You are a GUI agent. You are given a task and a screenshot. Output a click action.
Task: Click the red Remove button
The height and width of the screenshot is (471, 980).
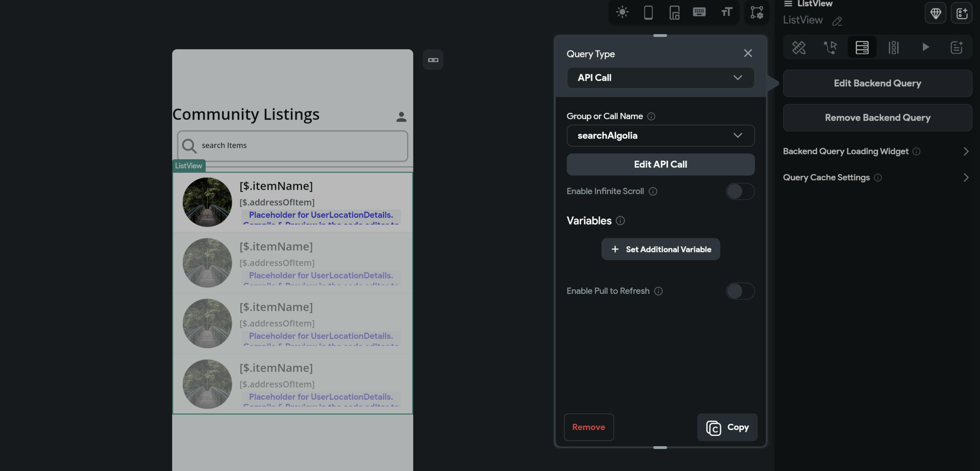point(588,427)
